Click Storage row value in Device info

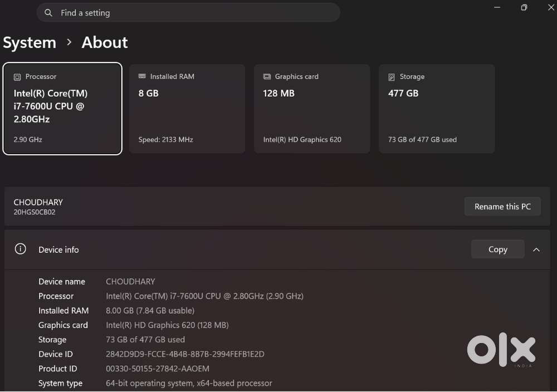tap(145, 340)
